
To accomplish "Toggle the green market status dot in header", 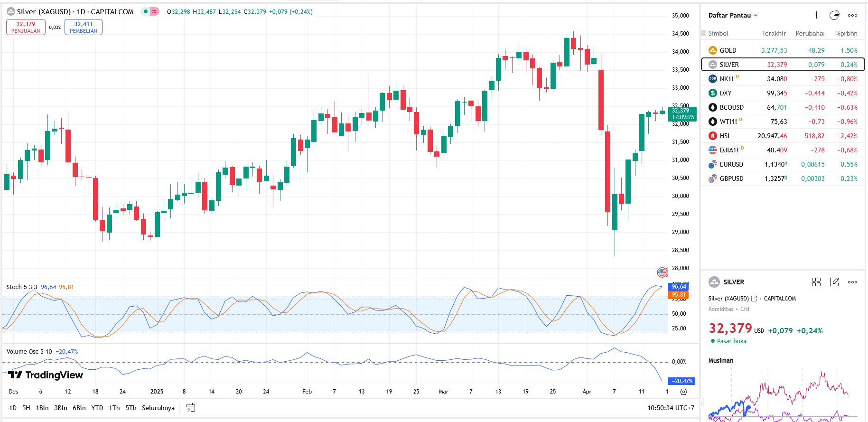I will tap(146, 11).
